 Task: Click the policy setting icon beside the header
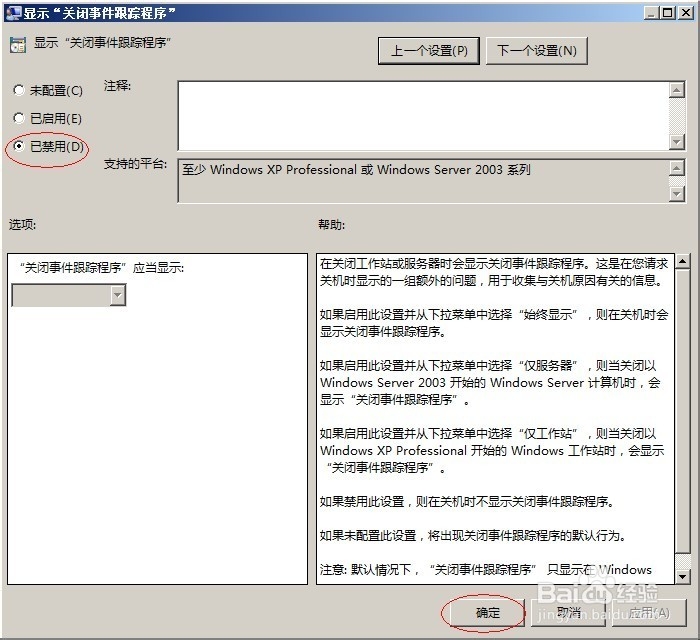(x=18, y=45)
